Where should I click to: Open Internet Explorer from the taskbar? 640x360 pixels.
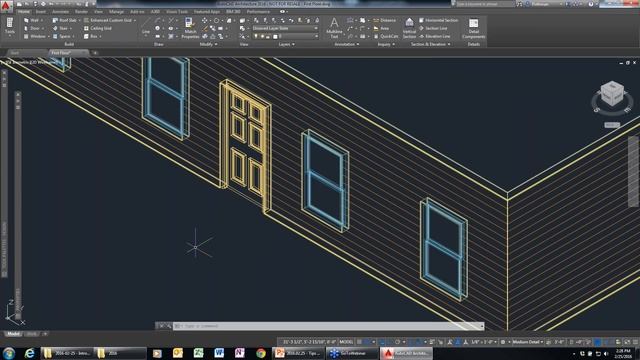click(29, 353)
